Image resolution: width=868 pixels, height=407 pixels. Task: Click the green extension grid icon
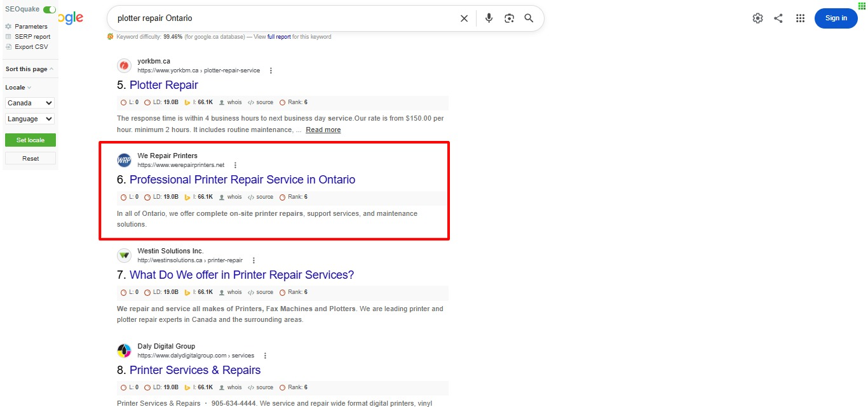(x=861, y=5)
